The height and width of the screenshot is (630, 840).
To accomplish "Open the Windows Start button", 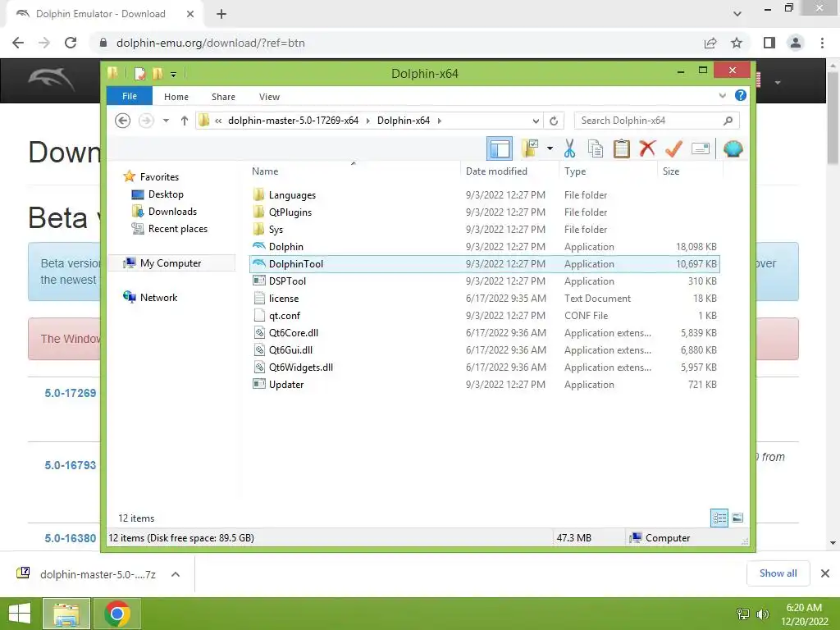I will pyautogui.click(x=20, y=614).
